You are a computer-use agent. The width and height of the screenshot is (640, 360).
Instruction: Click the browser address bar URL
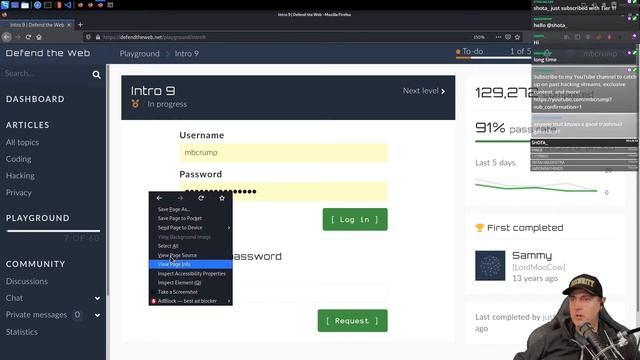click(x=154, y=37)
